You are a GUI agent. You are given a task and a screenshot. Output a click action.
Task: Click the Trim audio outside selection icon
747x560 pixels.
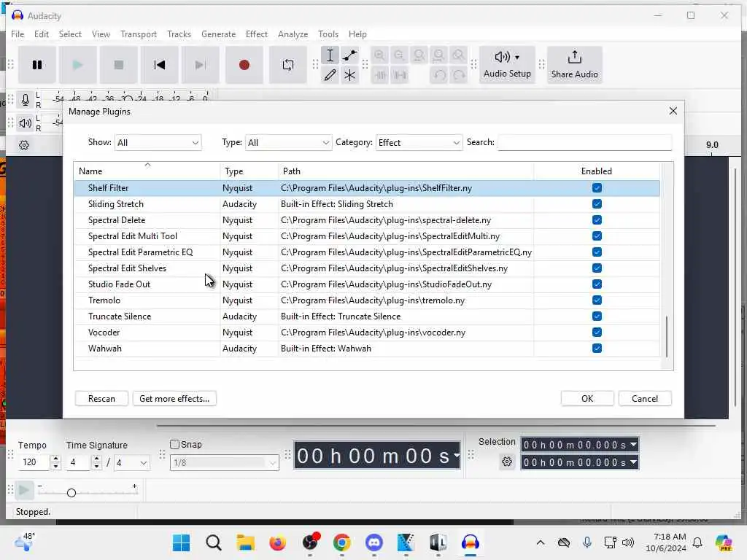click(x=379, y=75)
